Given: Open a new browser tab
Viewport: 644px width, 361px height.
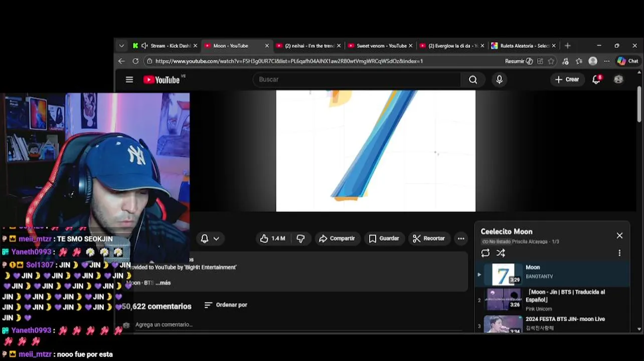Looking at the screenshot, I should (x=567, y=46).
